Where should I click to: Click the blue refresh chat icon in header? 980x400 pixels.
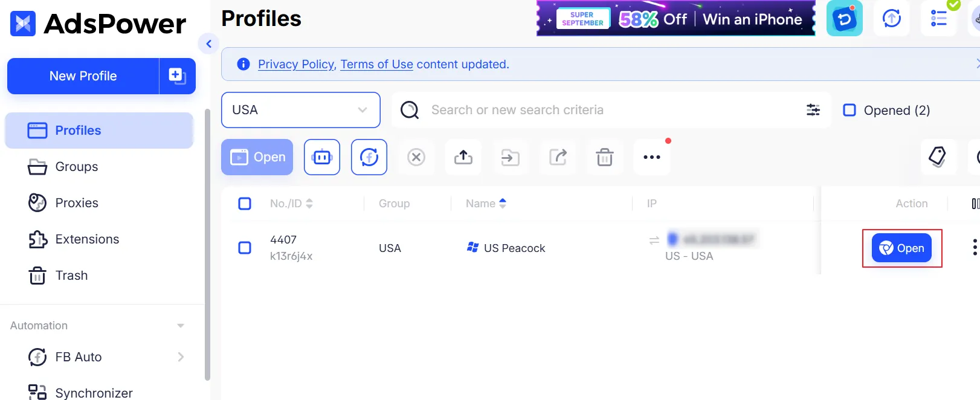coord(845,19)
